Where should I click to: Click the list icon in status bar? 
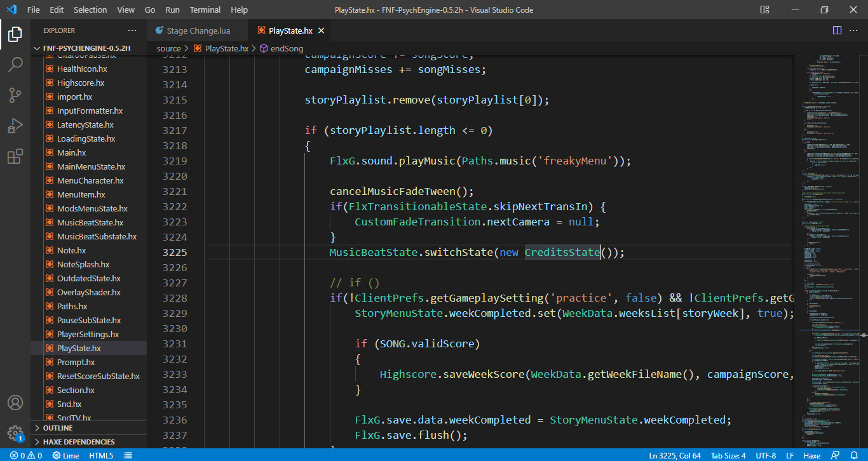[x=128, y=455]
